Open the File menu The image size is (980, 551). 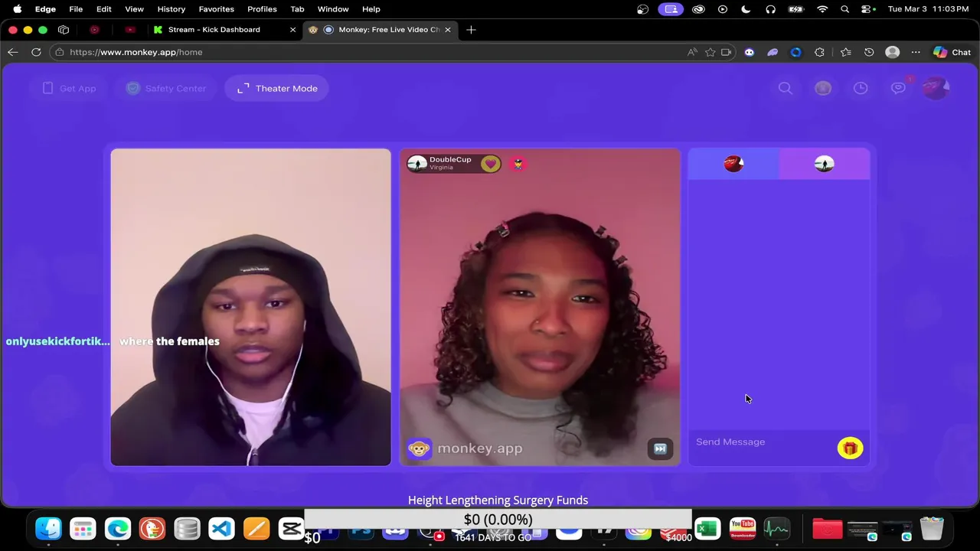pyautogui.click(x=76, y=9)
